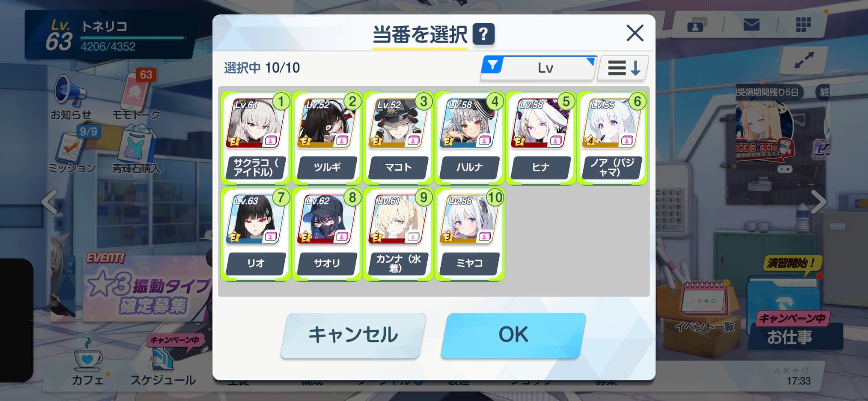868x401 pixels.
Task: Open the help question mark icon
Action: tap(484, 34)
